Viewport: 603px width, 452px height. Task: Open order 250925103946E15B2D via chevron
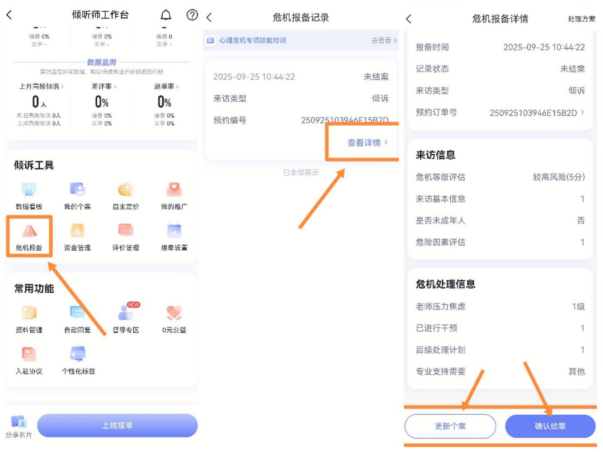pos(583,112)
